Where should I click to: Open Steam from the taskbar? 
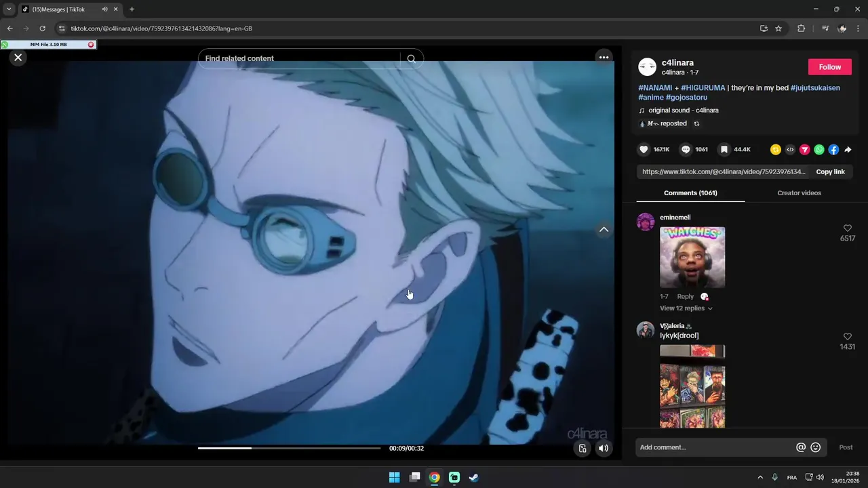[x=473, y=477]
